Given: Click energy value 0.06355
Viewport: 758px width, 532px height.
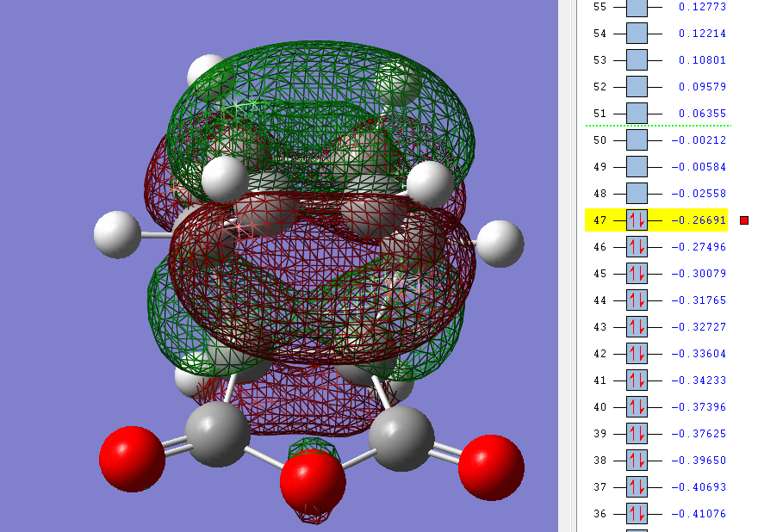Looking at the screenshot, I should [702, 114].
